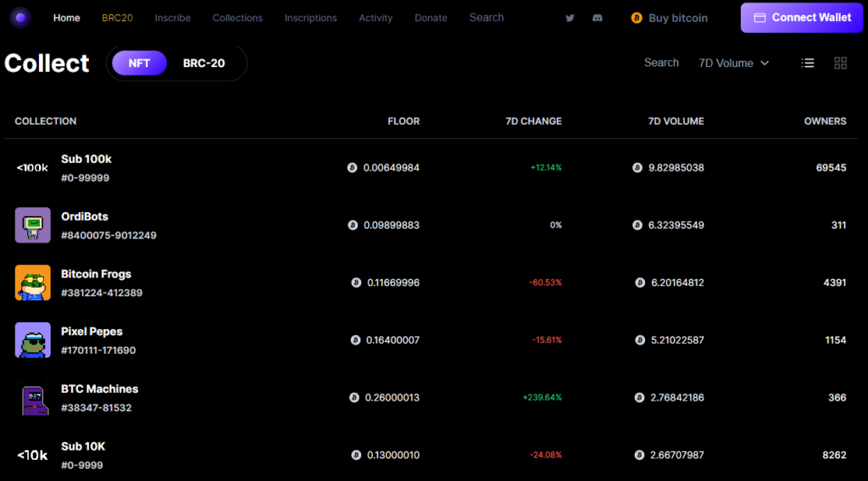
Task: Click bitcoin icon beside volume 2.76842186
Action: point(639,397)
